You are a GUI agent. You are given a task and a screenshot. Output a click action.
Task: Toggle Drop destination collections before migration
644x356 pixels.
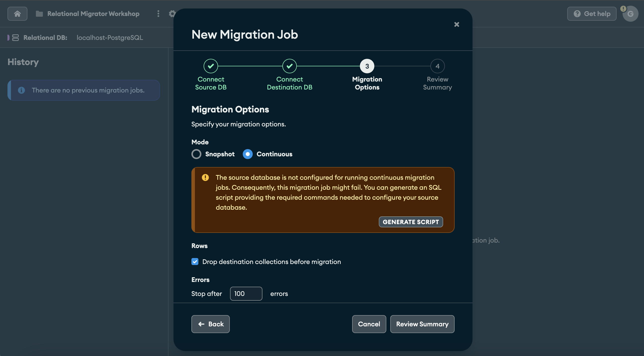tap(195, 262)
